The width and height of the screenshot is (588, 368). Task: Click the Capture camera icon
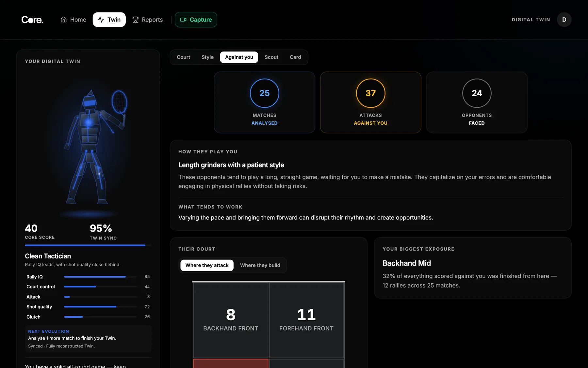coord(183,20)
